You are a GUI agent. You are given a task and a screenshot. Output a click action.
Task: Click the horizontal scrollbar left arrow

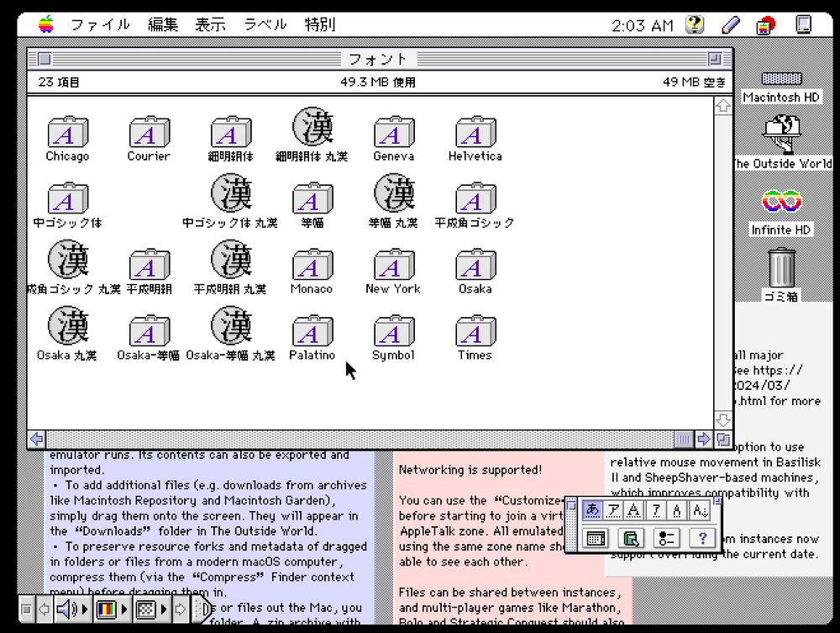(37, 440)
